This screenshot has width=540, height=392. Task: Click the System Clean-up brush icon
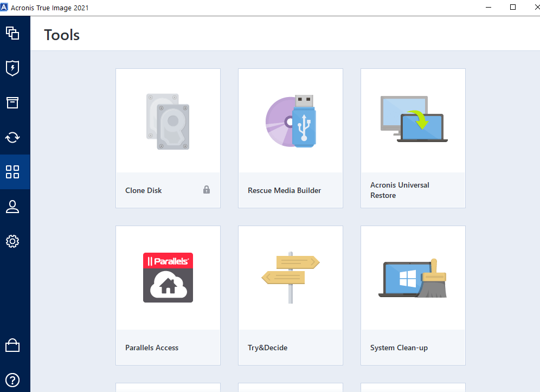[413, 278]
